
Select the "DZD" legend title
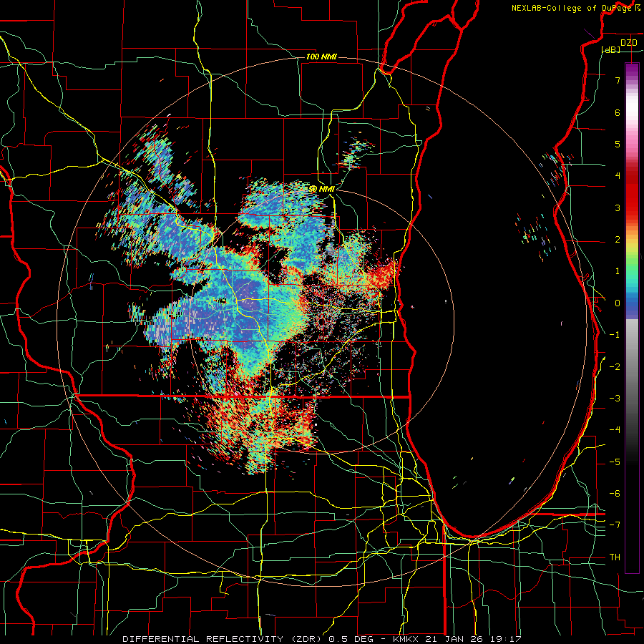[628, 43]
